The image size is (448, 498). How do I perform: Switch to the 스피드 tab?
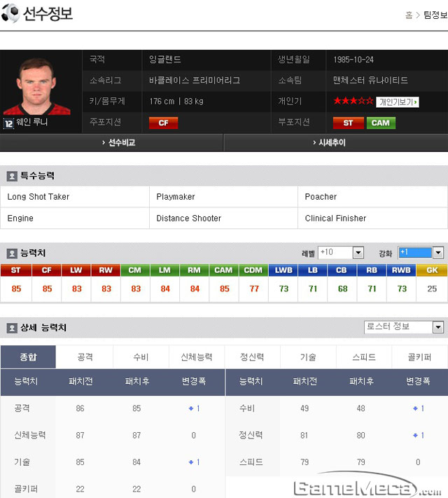pos(364,357)
